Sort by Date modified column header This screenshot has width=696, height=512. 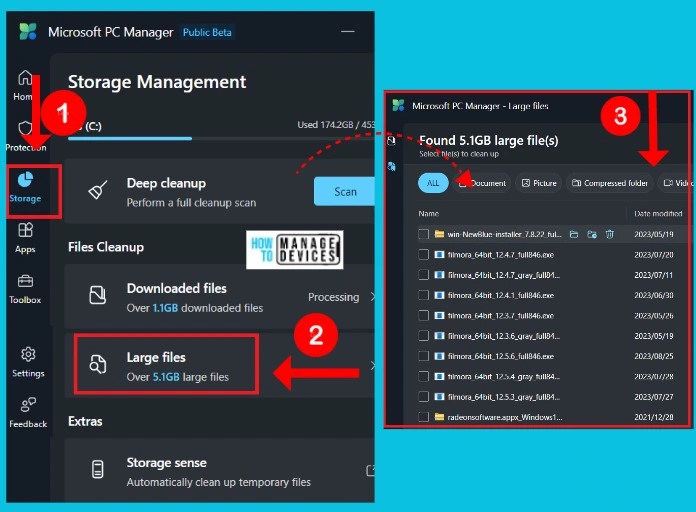click(658, 214)
